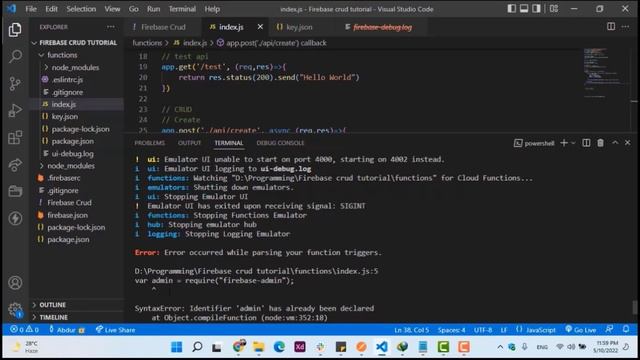Open the folder-shaped icon in activity bar
This screenshot has width=640, height=360.
coord(15,191)
